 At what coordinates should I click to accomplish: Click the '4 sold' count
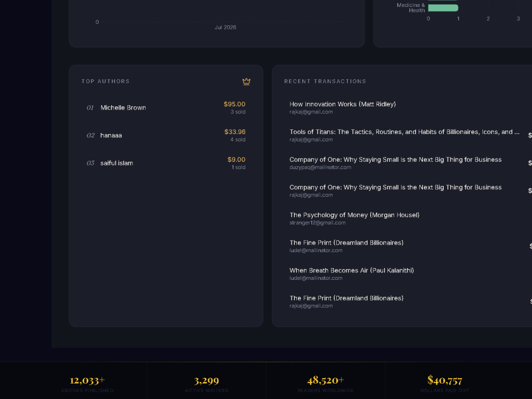238,140
